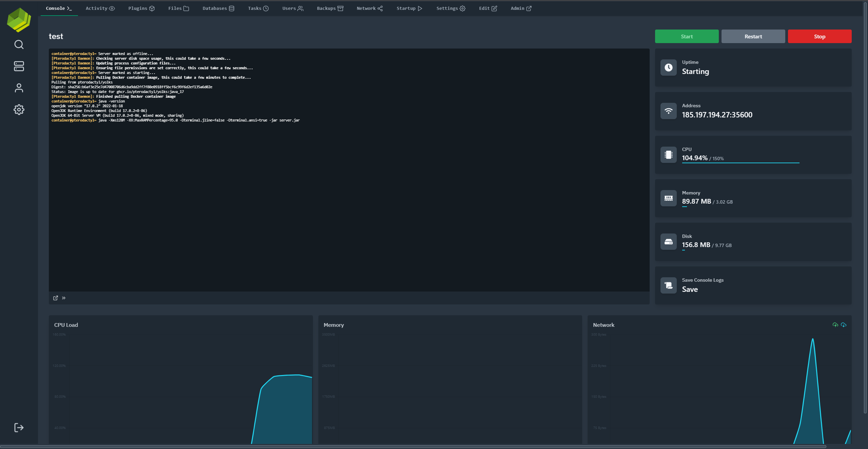Open the Databases tab

coord(218,8)
